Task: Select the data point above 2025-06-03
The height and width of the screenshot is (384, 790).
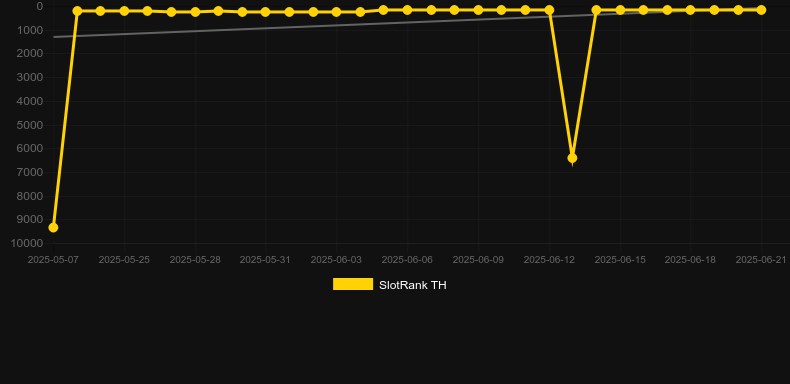Action: (336, 12)
